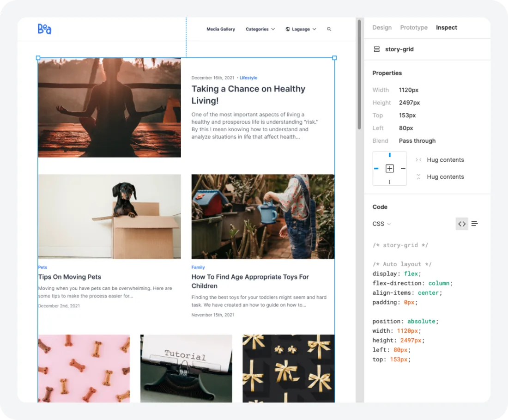Click the story-grid layer name
Image resolution: width=508 pixels, height=420 pixels.
(399, 49)
